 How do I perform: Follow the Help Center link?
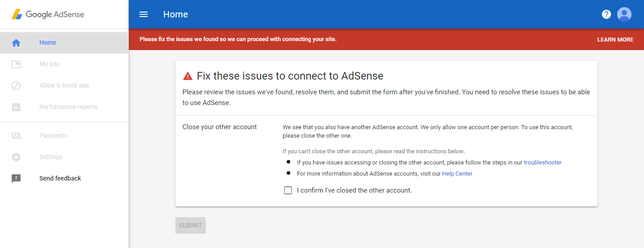457,174
